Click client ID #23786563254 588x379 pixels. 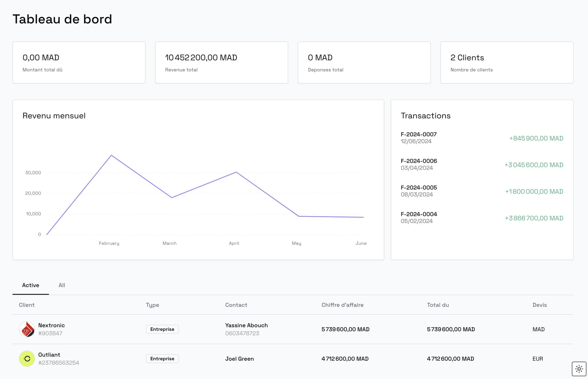59,363
